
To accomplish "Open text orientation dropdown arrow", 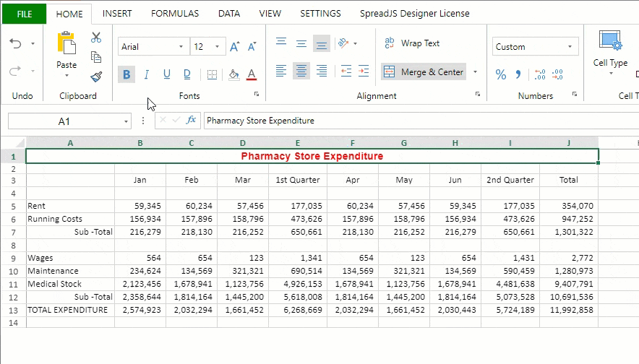I will 356,43.
